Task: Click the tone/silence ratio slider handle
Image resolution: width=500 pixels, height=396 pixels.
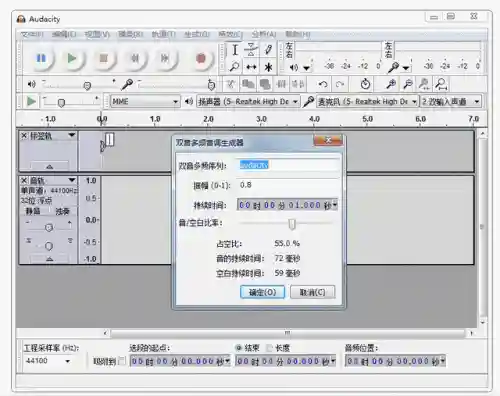Action: [x=292, y=224]
